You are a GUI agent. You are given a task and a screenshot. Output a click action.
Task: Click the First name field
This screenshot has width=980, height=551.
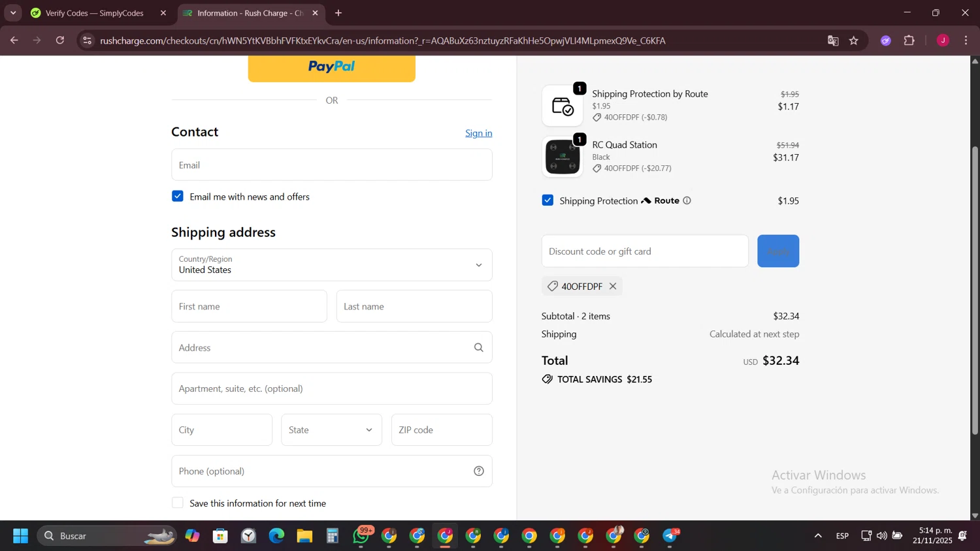249,306
